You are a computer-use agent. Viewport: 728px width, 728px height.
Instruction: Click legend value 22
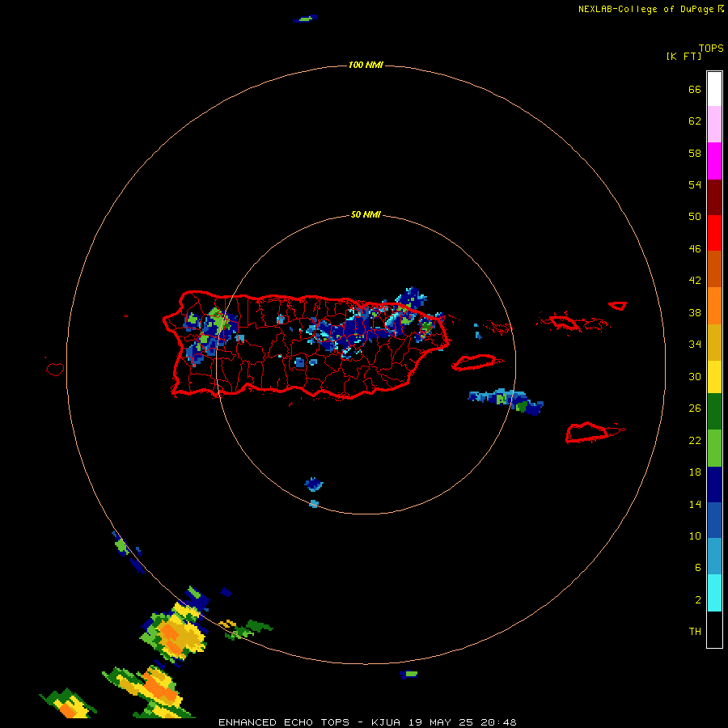coord(695,440)
